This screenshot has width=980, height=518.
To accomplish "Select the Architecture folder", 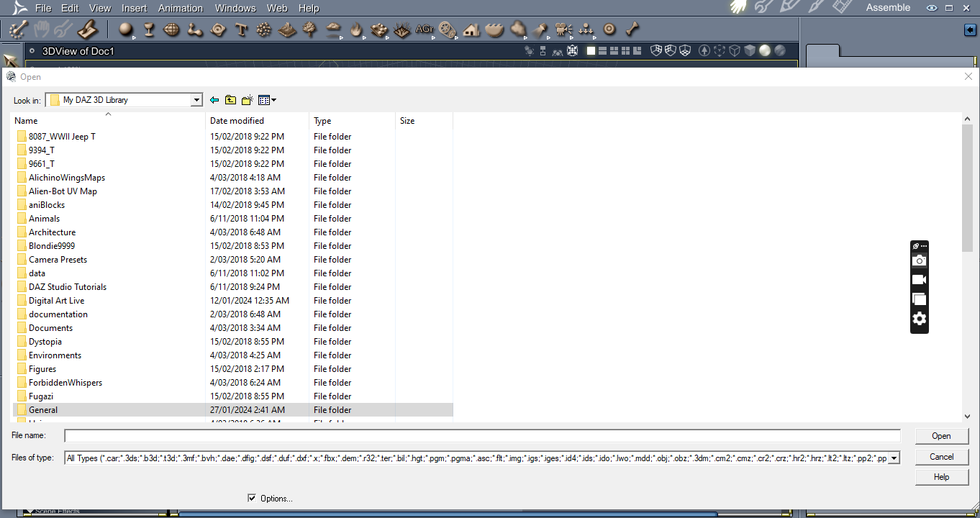I will [x=52, y=232].
